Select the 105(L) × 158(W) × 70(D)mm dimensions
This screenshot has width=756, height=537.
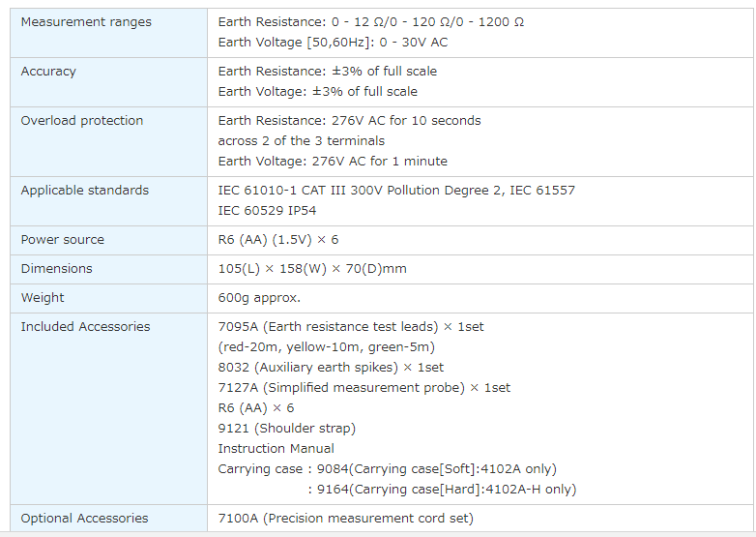[312, 269]
